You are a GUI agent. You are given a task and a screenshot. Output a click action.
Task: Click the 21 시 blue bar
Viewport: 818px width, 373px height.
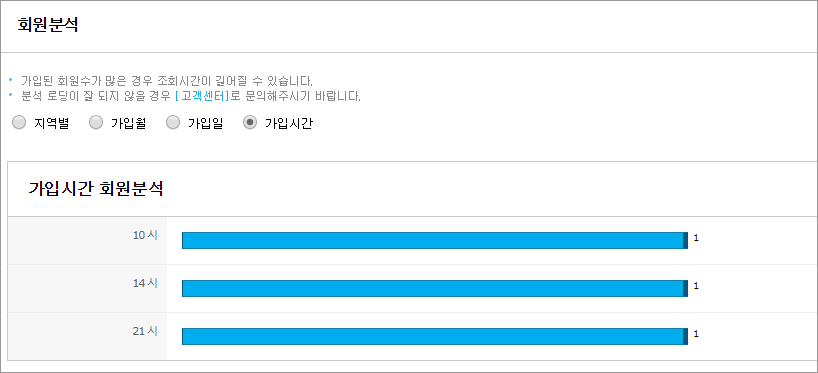(435, 336)
